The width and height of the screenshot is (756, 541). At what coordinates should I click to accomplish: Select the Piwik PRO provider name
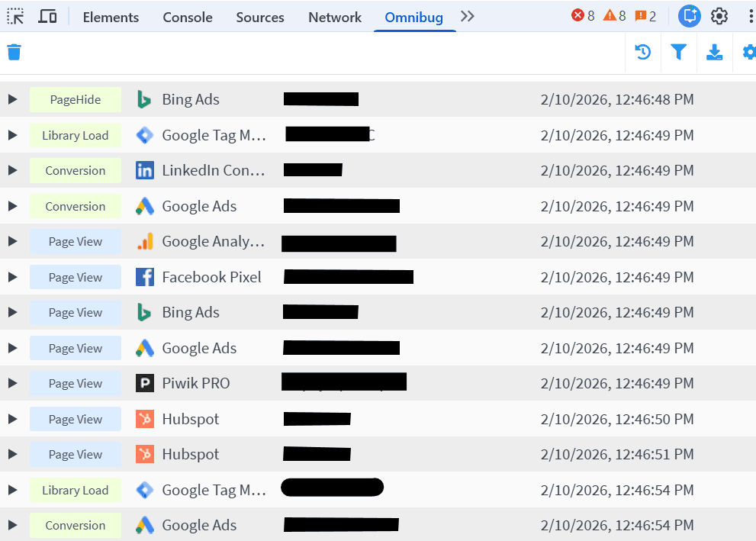[196, 383]
